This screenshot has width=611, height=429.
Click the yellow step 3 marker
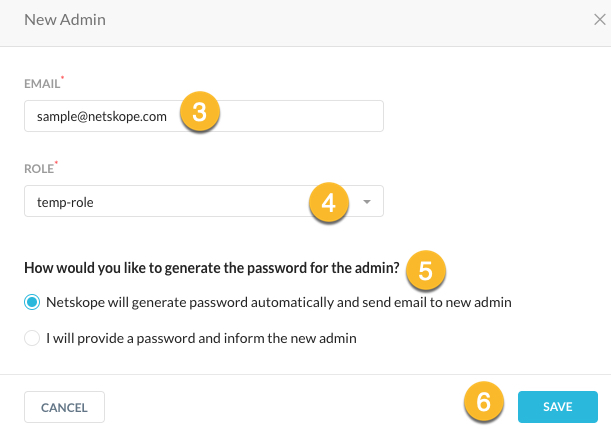(199, 112)
